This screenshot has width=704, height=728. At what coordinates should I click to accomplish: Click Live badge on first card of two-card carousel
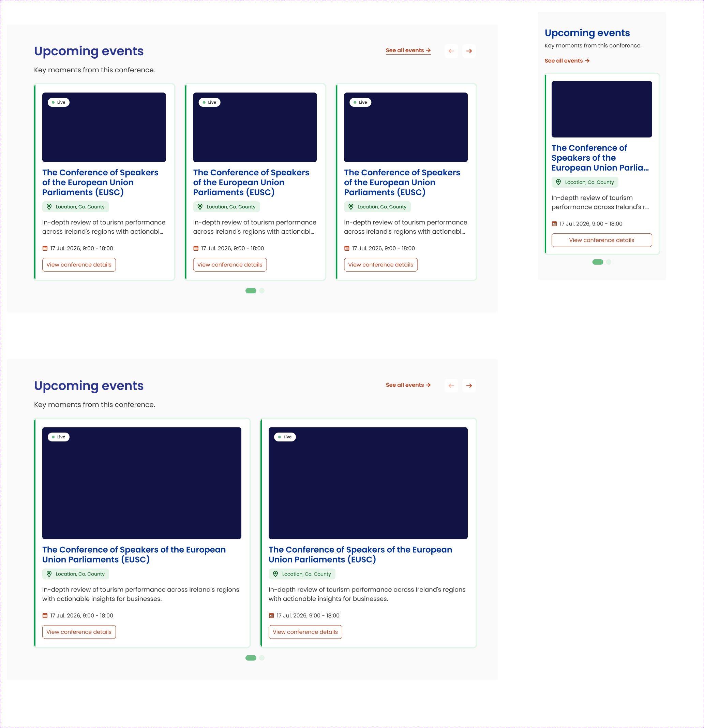59,437
